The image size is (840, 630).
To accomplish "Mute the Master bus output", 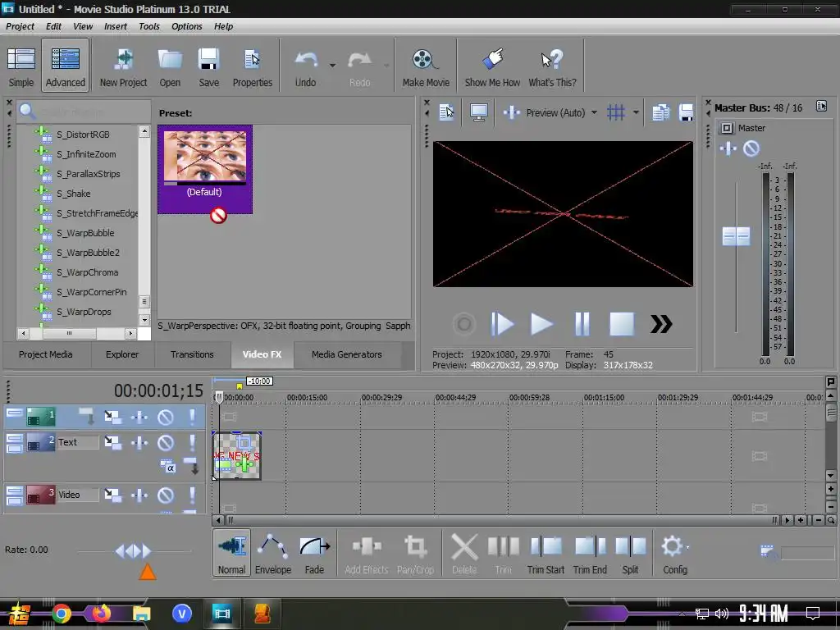I will pyautogui.click(x=751, y=148).
